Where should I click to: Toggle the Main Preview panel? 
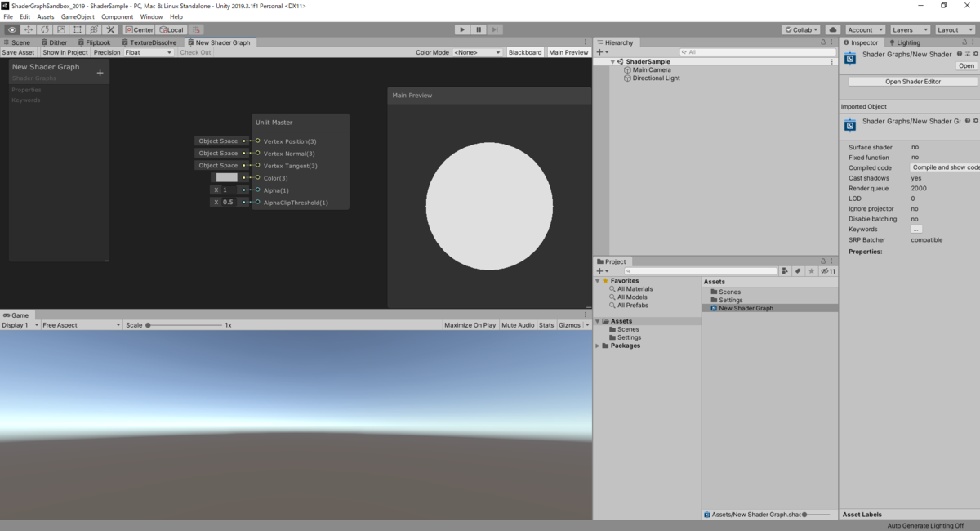click(x=568, y=52)
